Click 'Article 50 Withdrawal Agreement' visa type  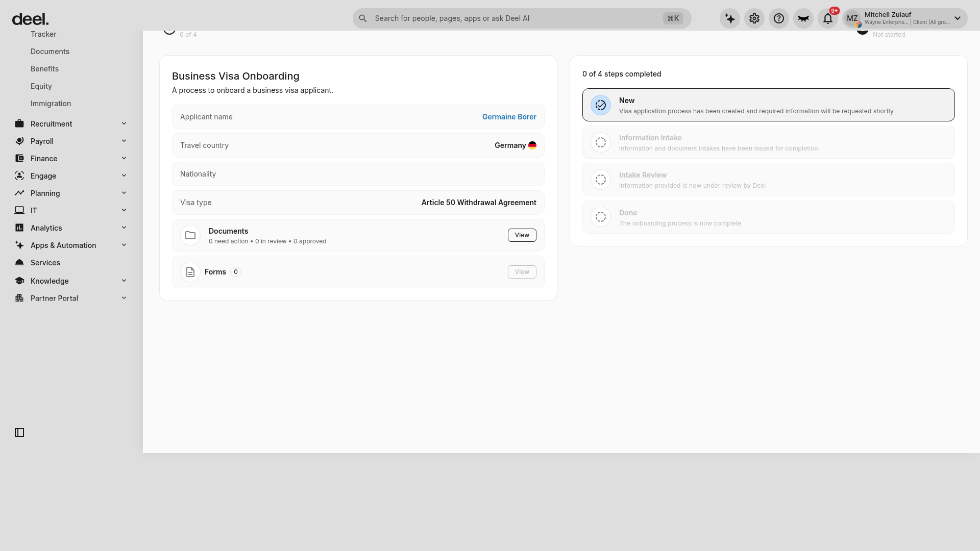[x=479, y=203]
